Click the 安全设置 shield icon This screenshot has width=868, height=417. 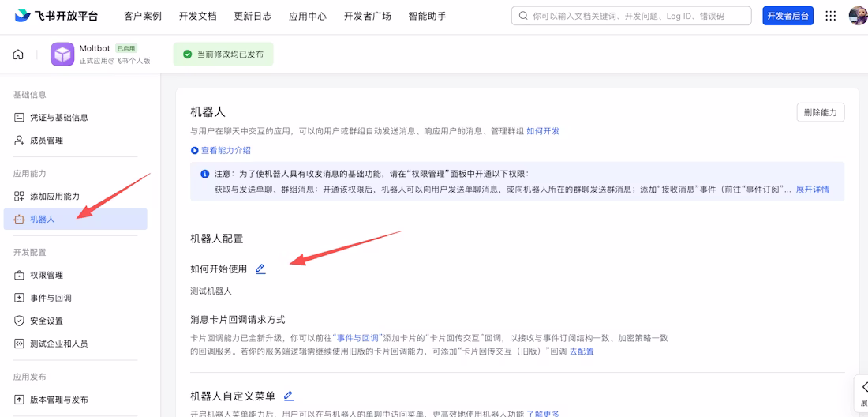[x=19, y=321]
